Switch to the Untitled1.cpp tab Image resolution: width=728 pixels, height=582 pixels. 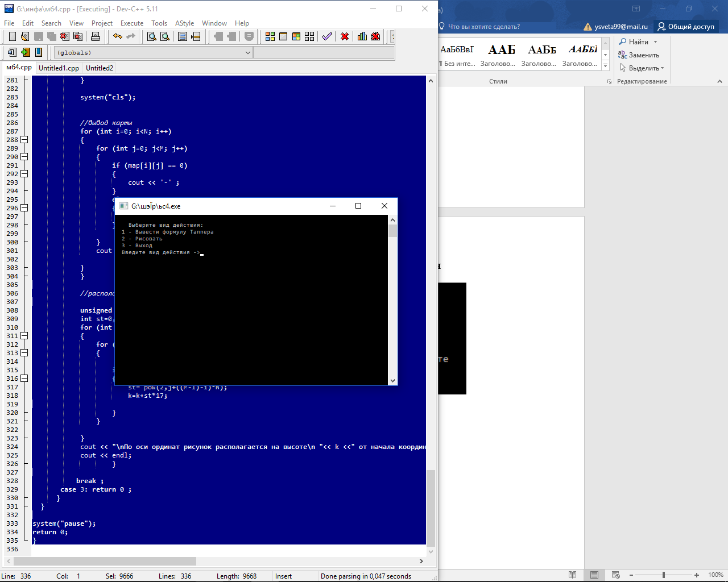click(x=59, y=68)
